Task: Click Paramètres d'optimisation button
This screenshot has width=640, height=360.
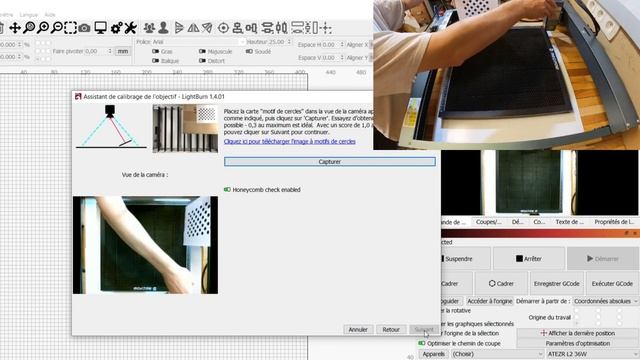Action: point(578,343)
